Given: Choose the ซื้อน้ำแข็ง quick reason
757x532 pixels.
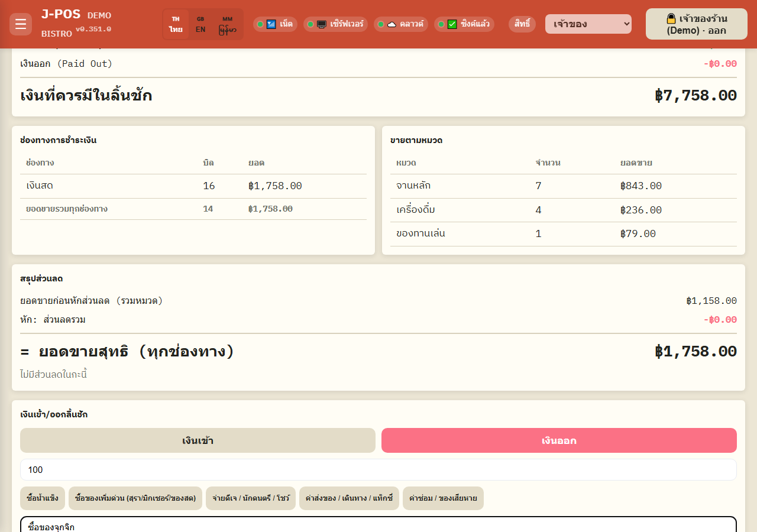Looking at the screenshot, I should click(43, 498).
